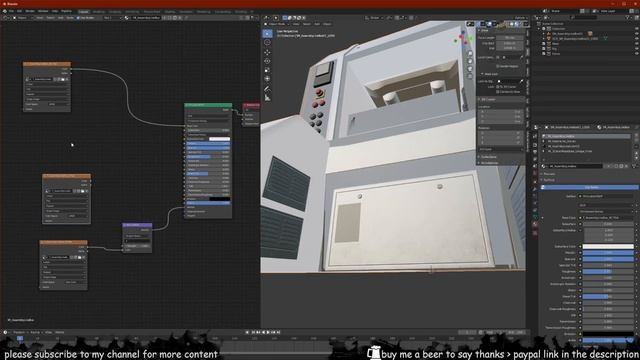The height and width of the screenshot is (360, 640).
Task: Open the Global transform orientation dropdown
Action: (x=374, y=18)
